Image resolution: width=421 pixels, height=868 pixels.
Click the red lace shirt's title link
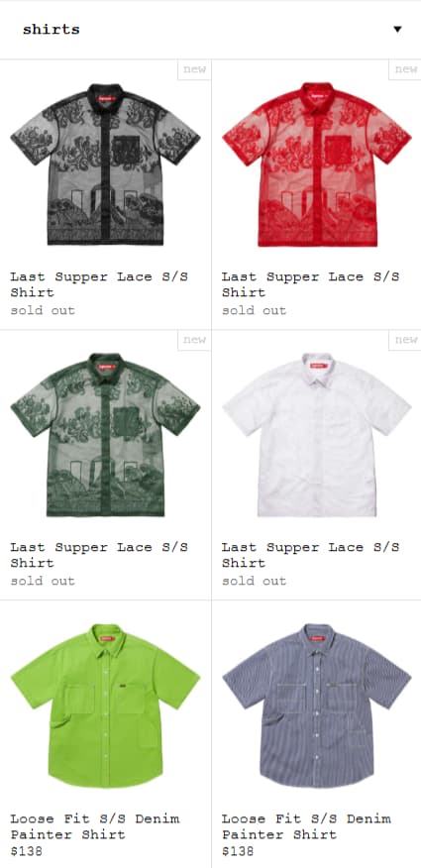click(x=310, y=284)
